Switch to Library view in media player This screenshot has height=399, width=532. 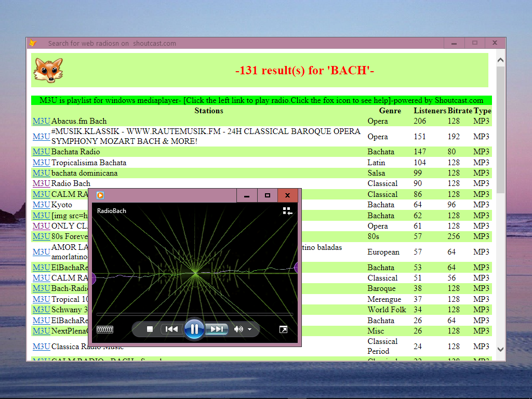click(287, 211)
